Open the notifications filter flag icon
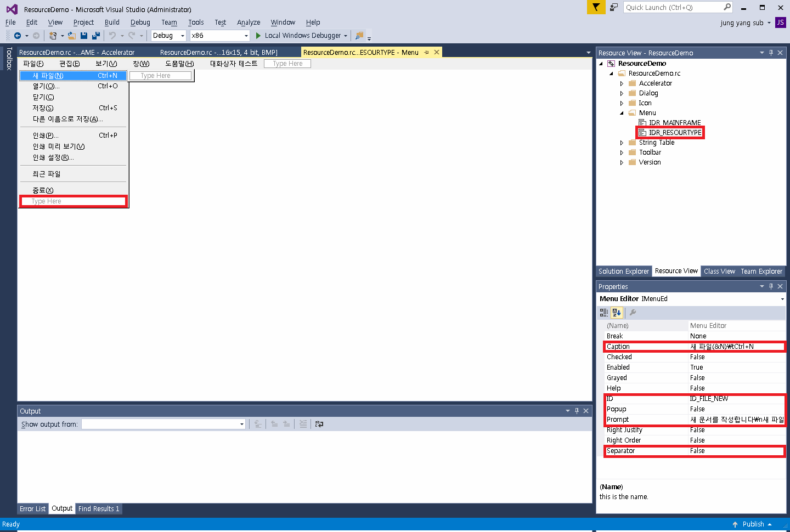The image size is (790, 532). click(x=596, y=7)
